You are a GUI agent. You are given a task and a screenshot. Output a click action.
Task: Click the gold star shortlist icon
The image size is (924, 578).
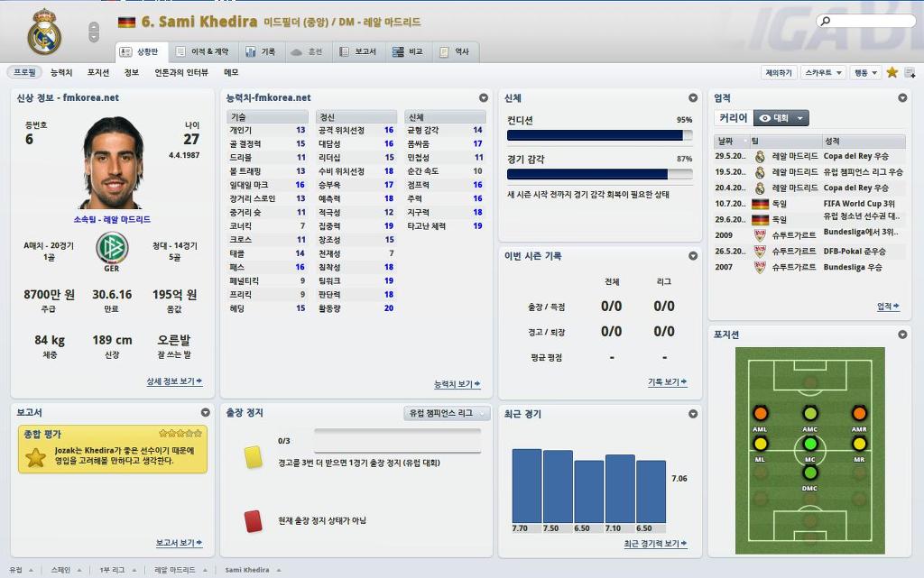[892, 72]
